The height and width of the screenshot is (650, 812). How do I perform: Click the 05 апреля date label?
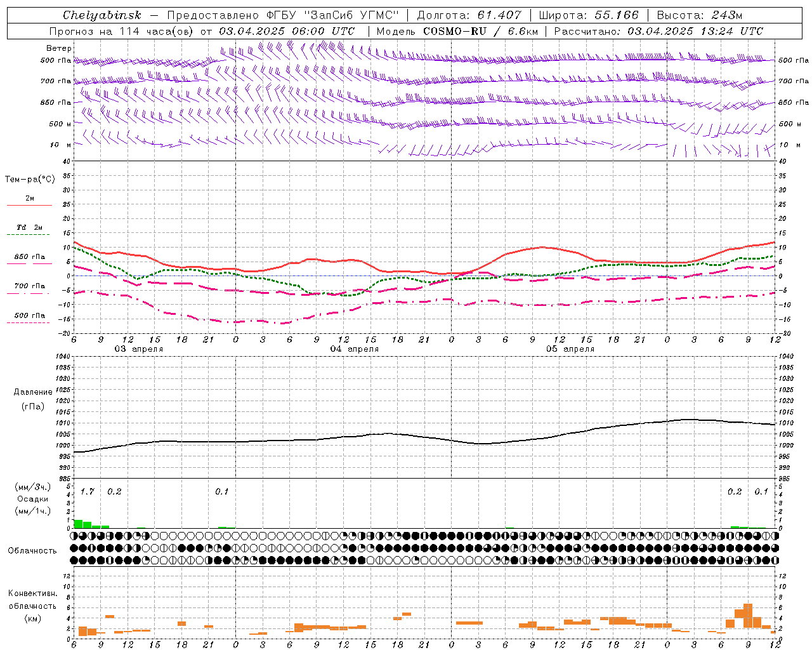click(570, 349)
